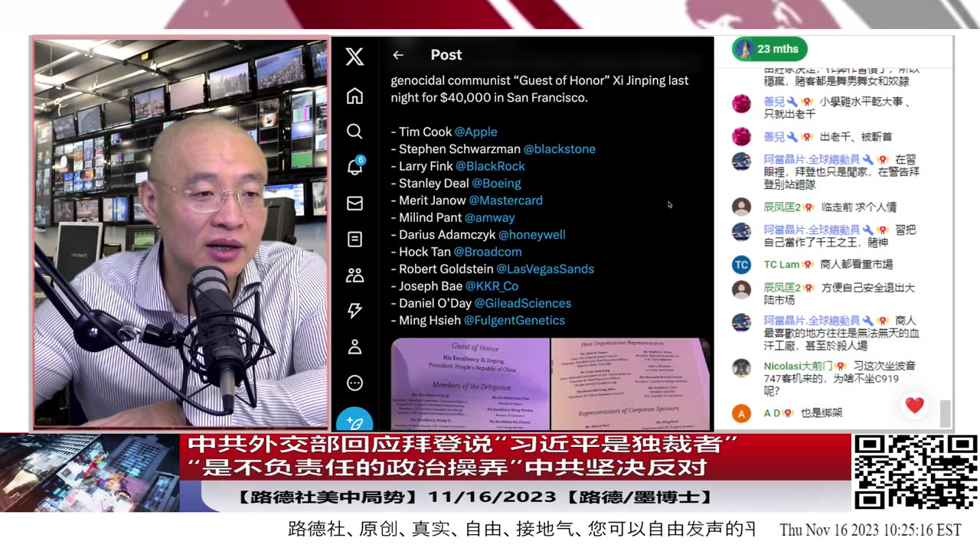This screenshot has height=551, width=980.
Task: Click Nicolasi大前门 avatar in chat
Action: [x=741, y=367]
